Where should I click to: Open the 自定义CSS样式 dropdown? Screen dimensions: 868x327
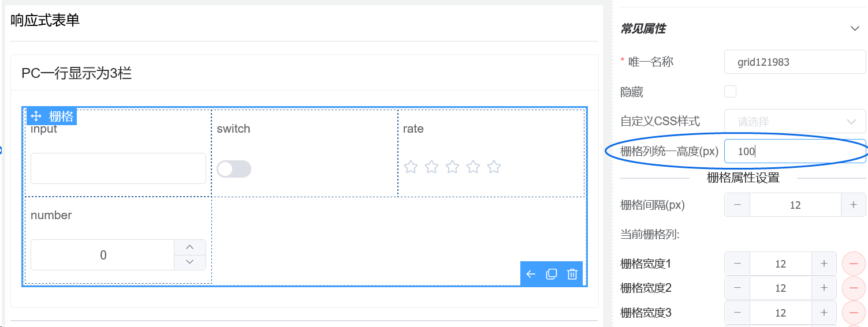795,122
